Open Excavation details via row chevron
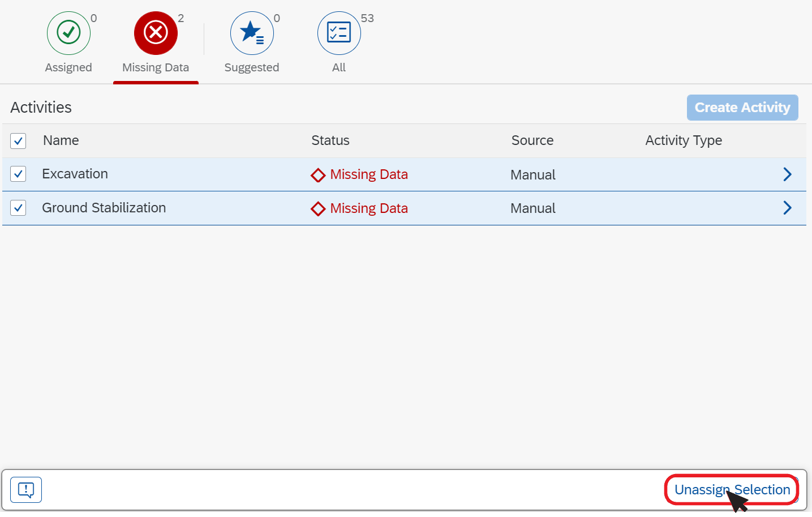This screenshot has height=517, width=812. (787, 174)
